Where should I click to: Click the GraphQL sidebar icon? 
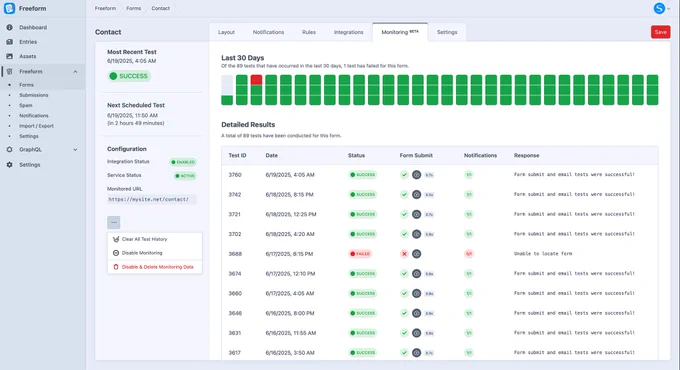10,150
